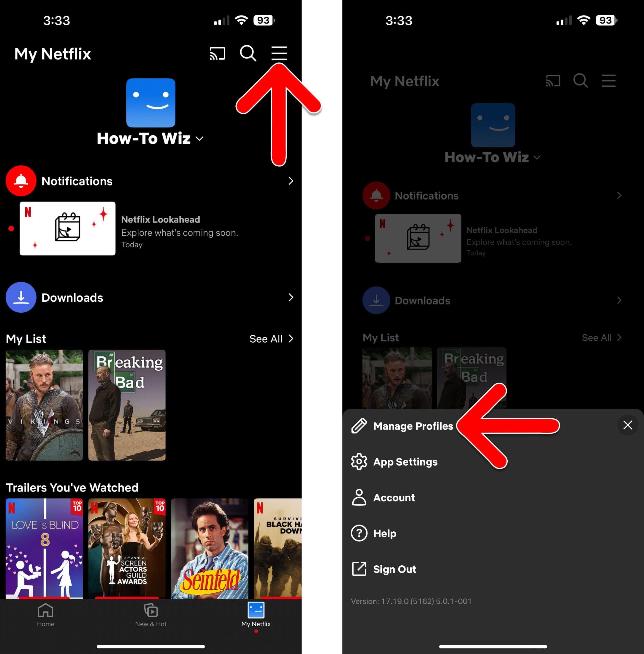This screenshot has width=644, height=654.
Task: Select Manage Profiles in the menu sheet
Action: tap(413, 426)
